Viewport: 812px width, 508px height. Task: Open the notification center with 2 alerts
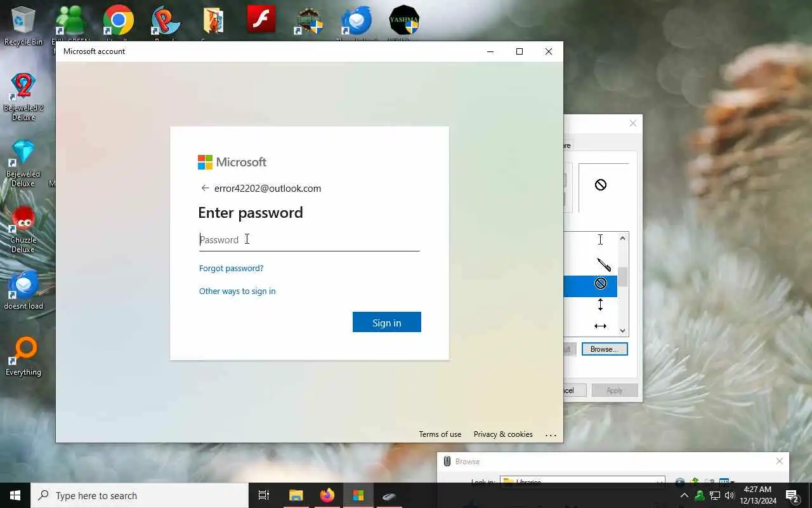coord(792,495)
